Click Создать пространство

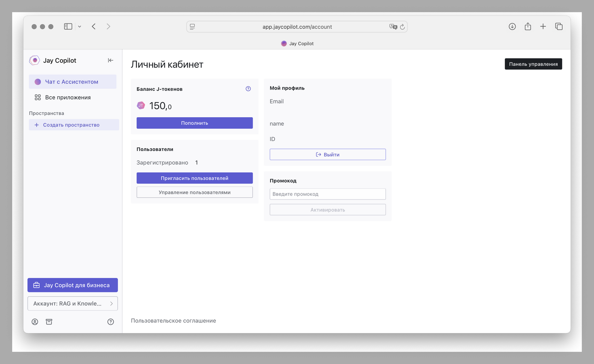click(74, 125)
